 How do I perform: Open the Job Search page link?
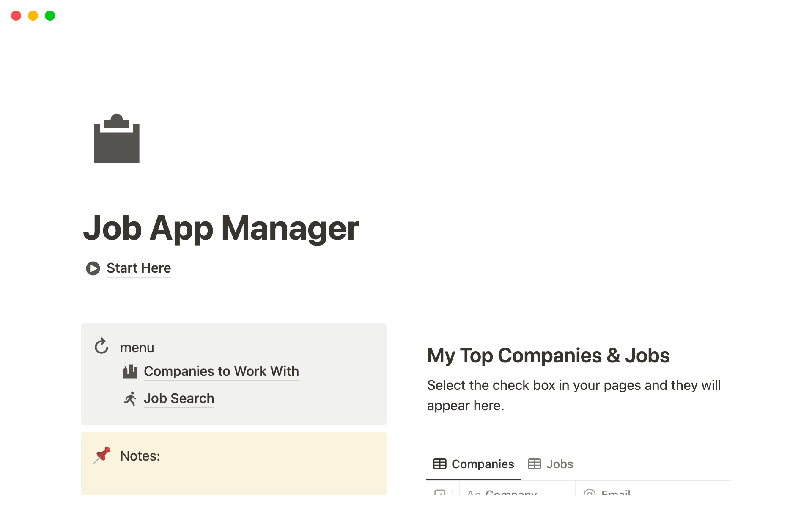(x=179, y=398)
